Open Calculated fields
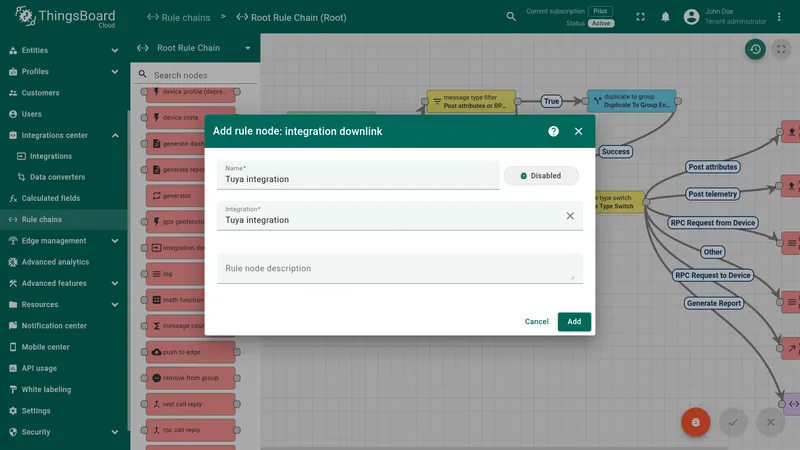This screenshot has width=800, height=450. point(63,198)
